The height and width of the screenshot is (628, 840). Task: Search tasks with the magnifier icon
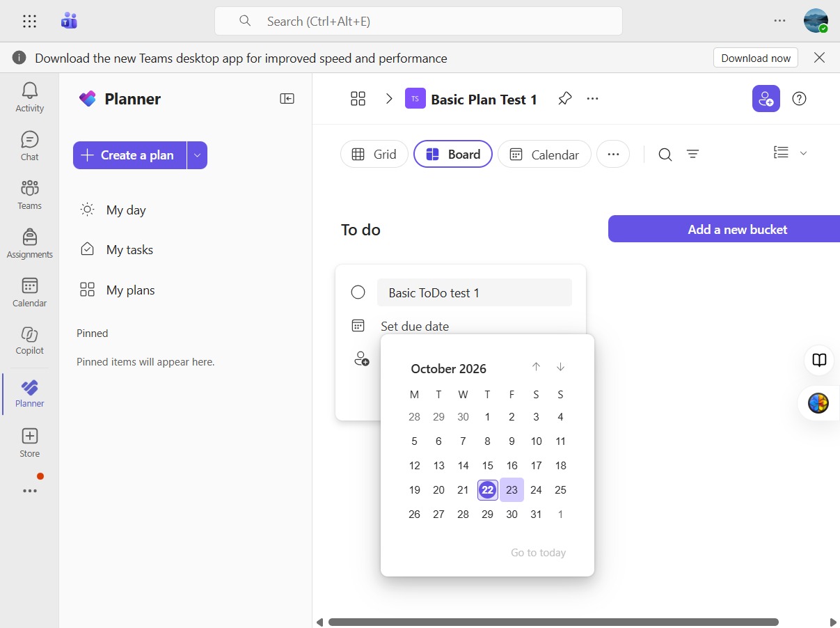[x=665, y=155]
